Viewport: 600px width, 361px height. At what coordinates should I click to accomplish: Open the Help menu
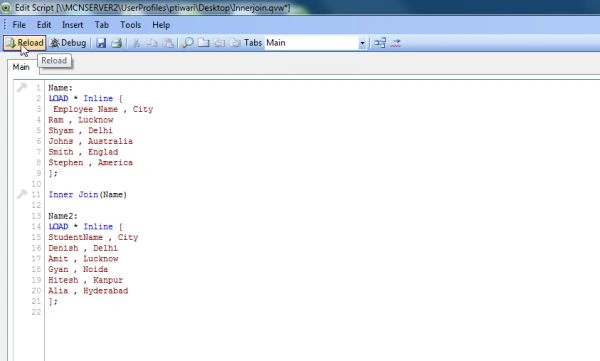point(161,25)
